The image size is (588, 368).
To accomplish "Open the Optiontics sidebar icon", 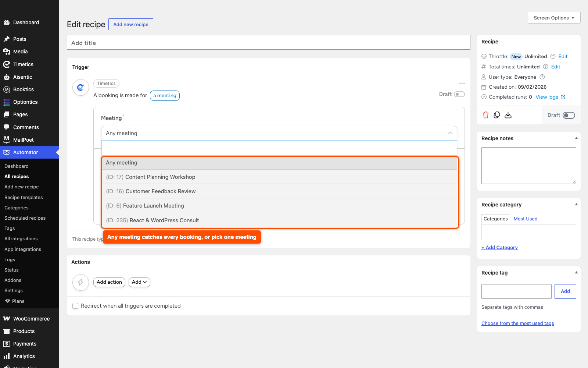I will click(x=7, y=102).
